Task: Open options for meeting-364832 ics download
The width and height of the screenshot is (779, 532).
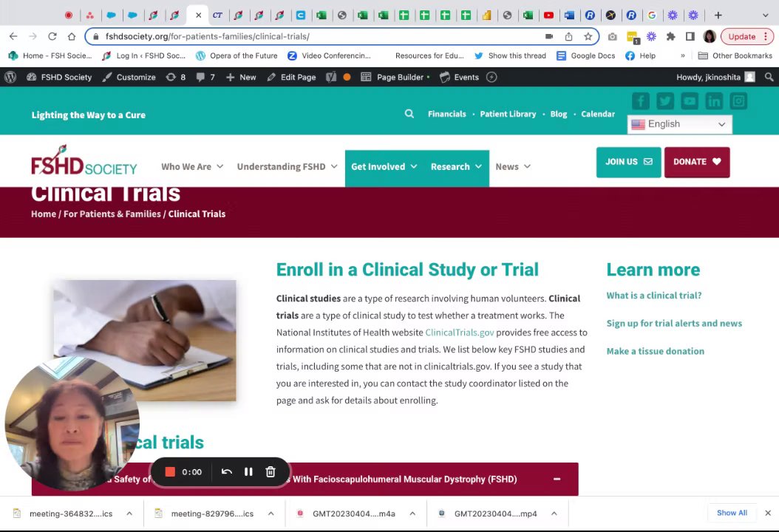Action: click(129, 514)
